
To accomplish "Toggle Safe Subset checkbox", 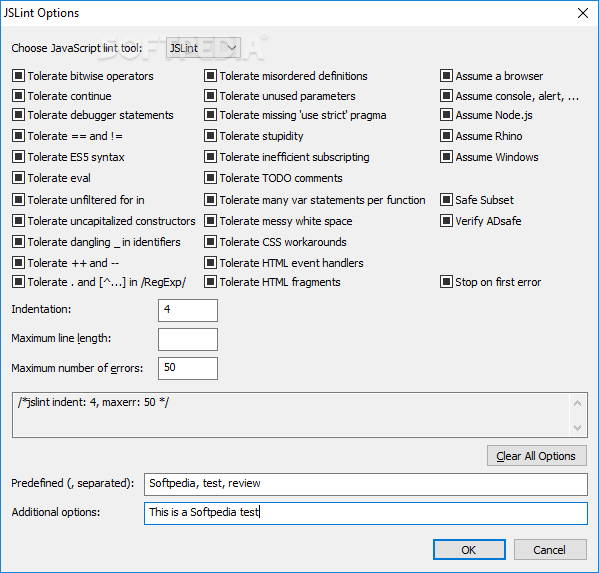I will click(x=446, y=199).
